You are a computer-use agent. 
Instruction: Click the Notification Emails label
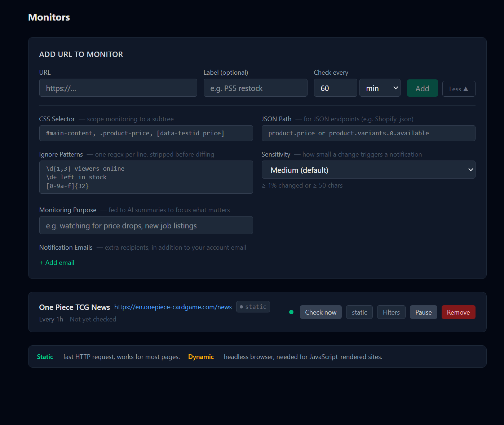tap(66, 247)
